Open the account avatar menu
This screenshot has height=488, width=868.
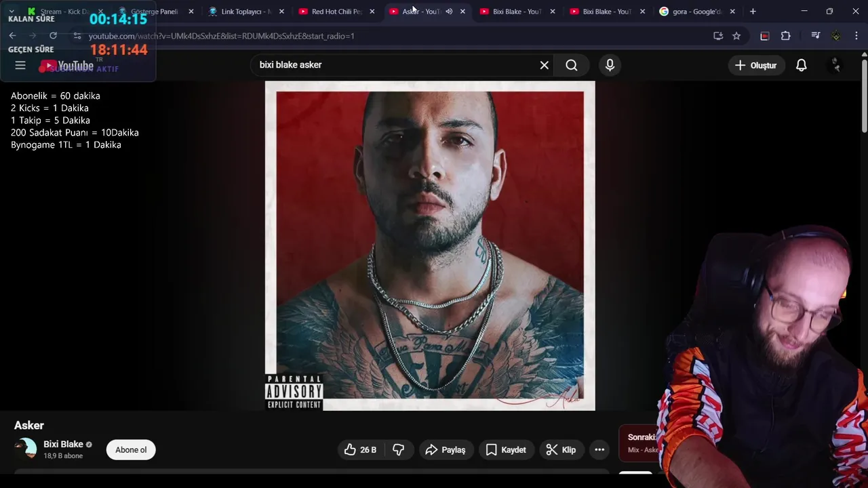click(835, 65)
